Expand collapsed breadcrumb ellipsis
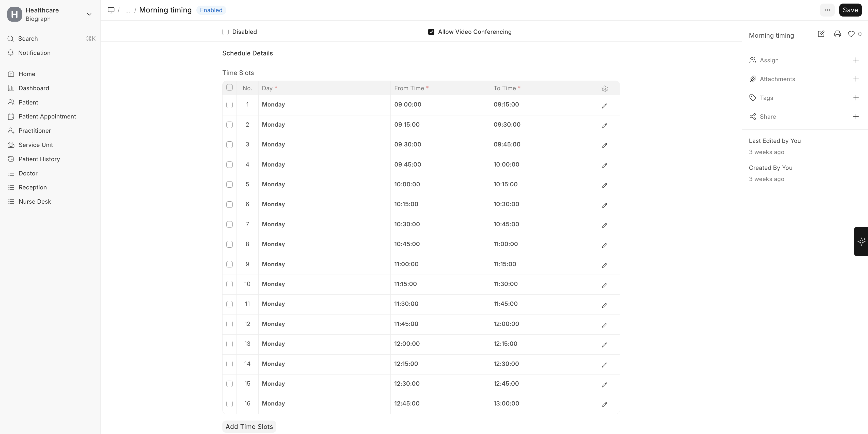Image resolution: width=868 pixels, height=434 pixels. [127, 10]
